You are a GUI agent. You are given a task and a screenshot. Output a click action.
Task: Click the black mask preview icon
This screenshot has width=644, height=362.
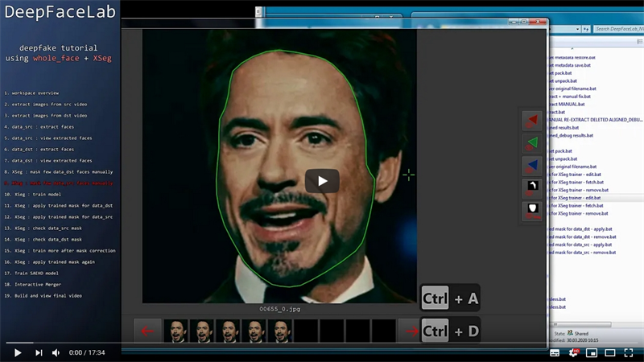coord(532,188)
